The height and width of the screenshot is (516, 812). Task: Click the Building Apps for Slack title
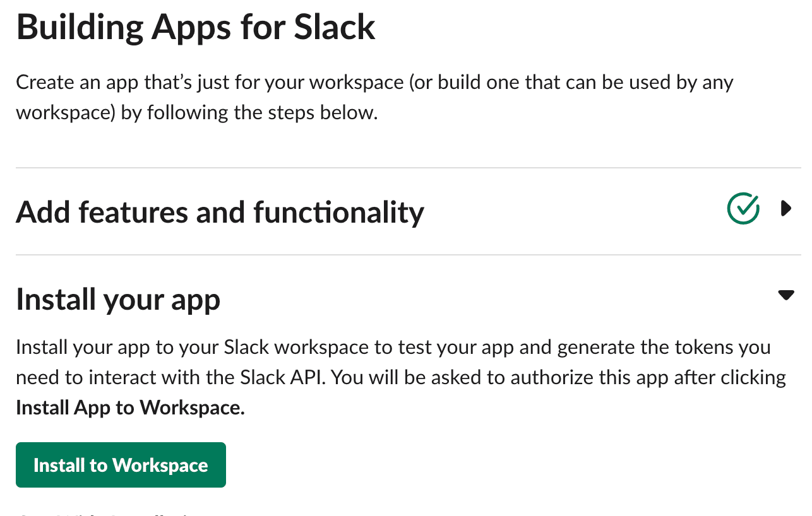[196, 27]
